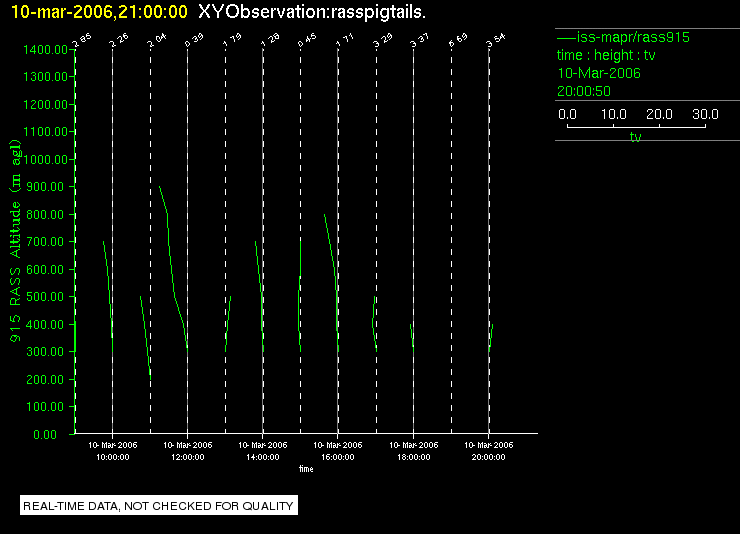
Task: Click the 30.0 mark on tv scale
Action: (705, 114)
